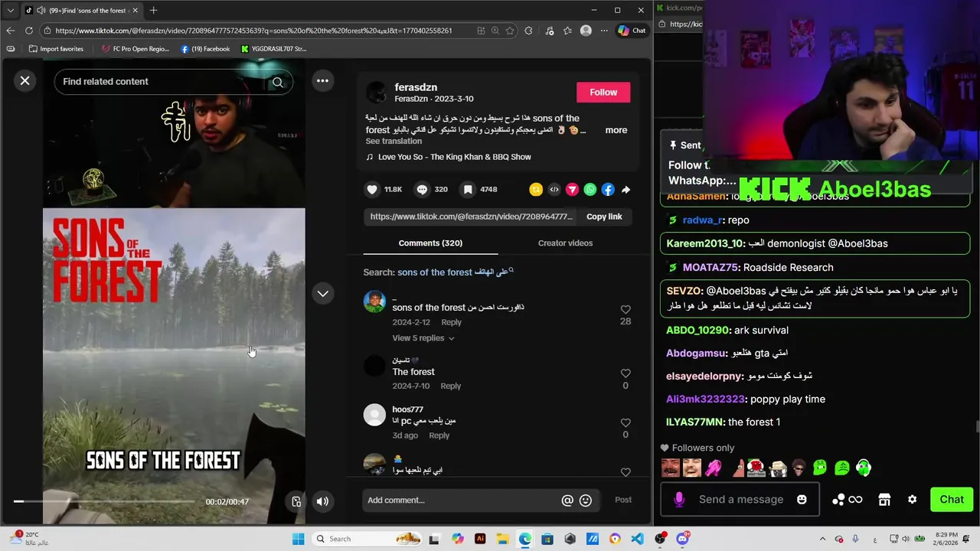Image resolution: width=980 pixels, height=551 pixels.
Task: Open the (19) Facebook bookmark
Action: [205, 49]
